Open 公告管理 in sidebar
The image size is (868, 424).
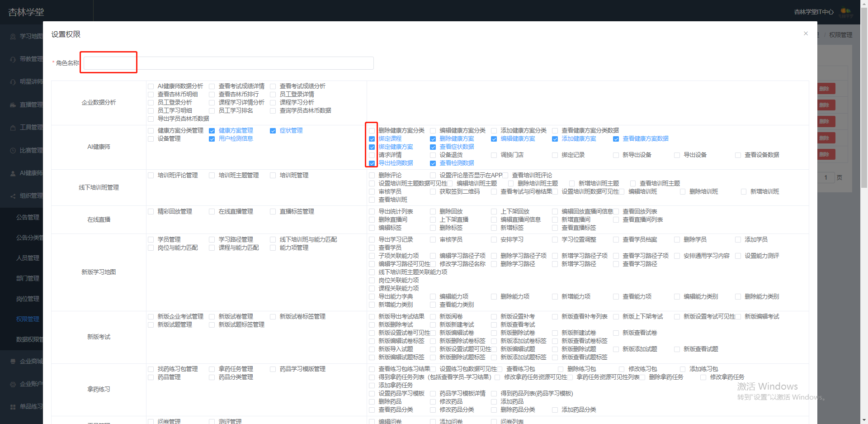tap(28, 217)
